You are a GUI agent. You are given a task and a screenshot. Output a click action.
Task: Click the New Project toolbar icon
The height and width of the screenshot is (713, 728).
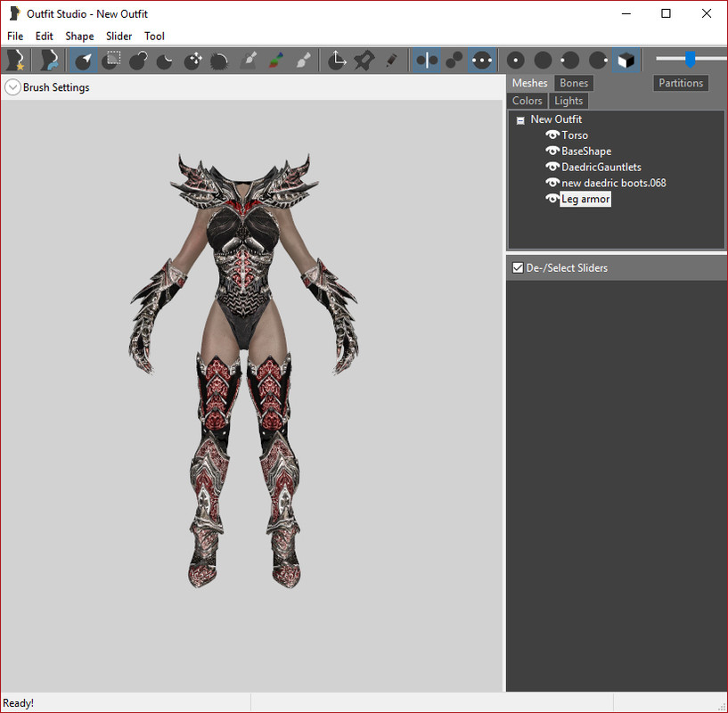pyautogui.click(x=15, y=60)
